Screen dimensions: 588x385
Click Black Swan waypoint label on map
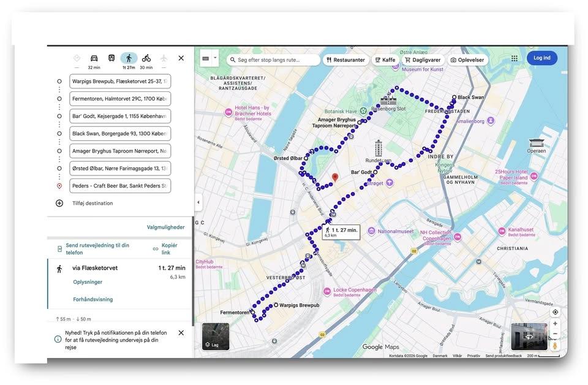tap(470, 97)
